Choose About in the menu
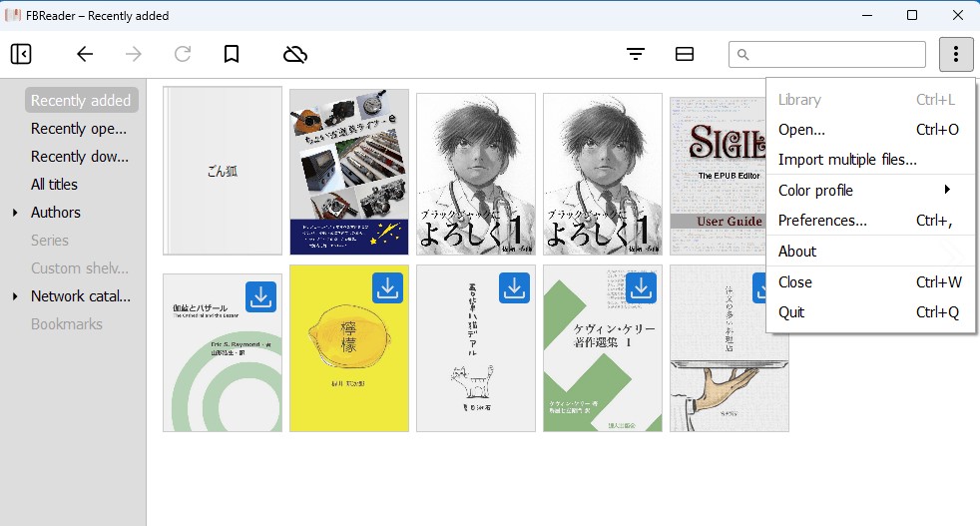Screen dimensions: 980x526 coord(870,251)
